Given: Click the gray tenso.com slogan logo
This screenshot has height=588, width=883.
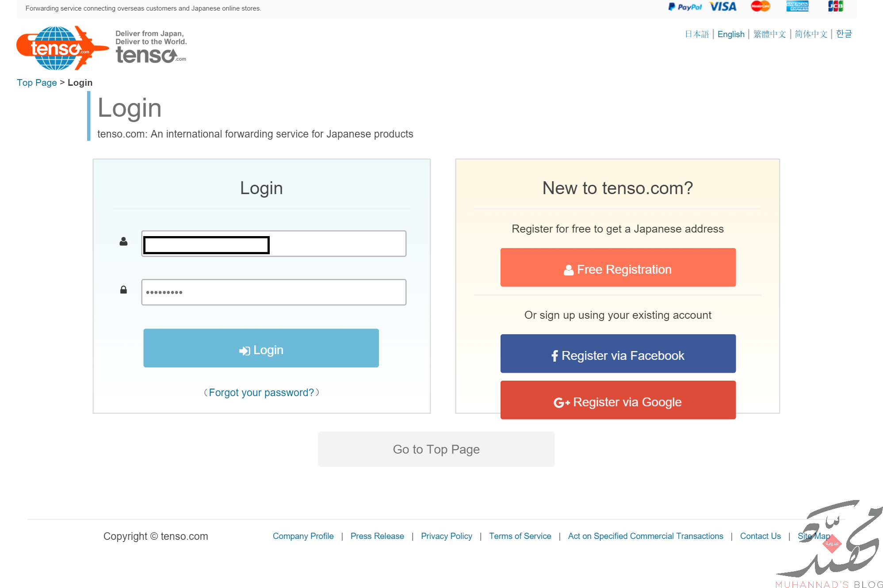Looking at the screenshot, I should coord(151,47).
